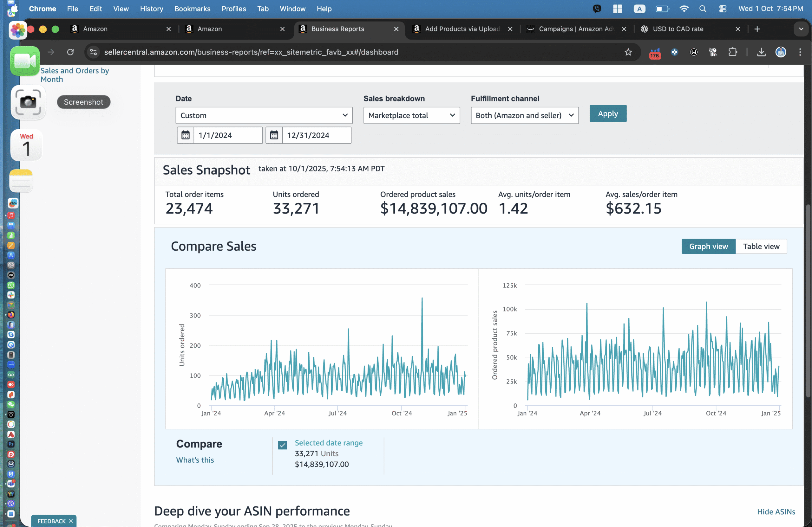Image resolution: width=812 pixels, height=527 pixels.
Task: Click the browser profile avatar
Action: pos(781,52)
